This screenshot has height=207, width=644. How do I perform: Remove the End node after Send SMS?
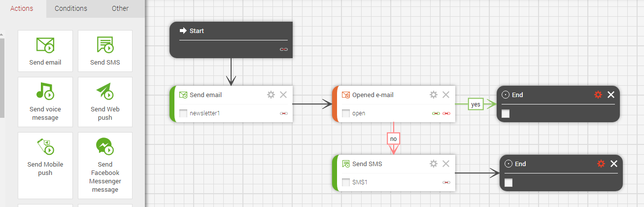(614, 164)
